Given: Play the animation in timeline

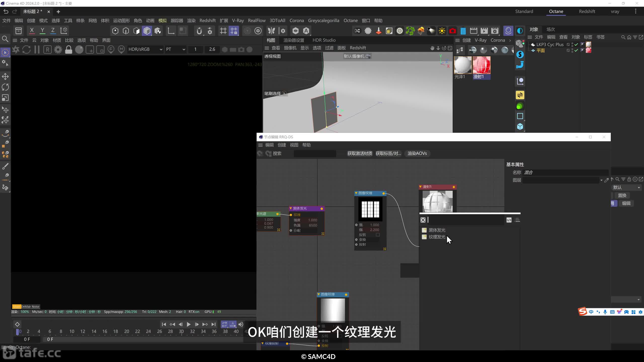Looking at the screenshot, I should tap(188, 325).
